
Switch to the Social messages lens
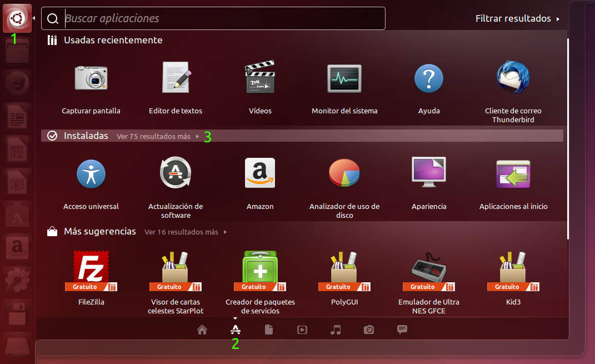[402, 330]
